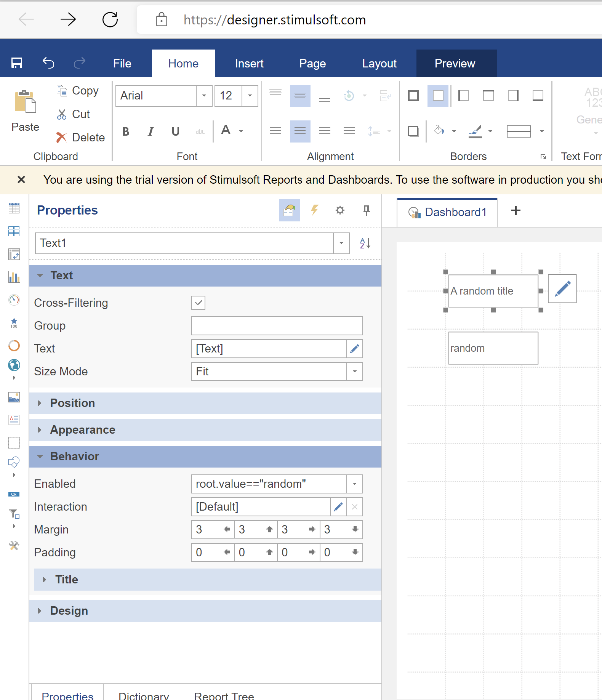Center text horizontally
602x700 pixels.
[x=300, y=131]
